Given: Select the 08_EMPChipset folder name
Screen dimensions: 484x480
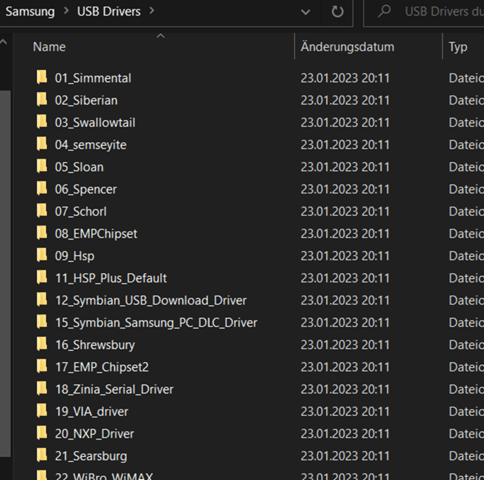Looking at the screenshot, I should pos(96,234).
